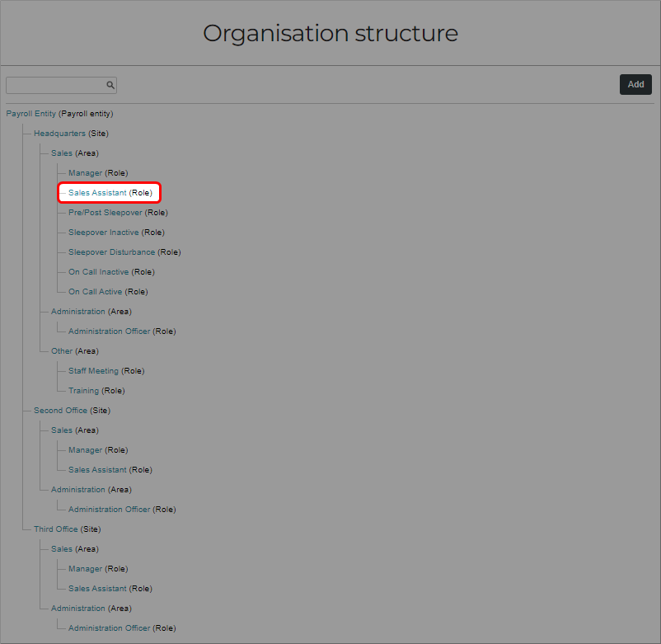This screenshot has height=644, width=661.
Task: Select the highlighted Sales Assistant role
Action: click(x=96, y=192)
